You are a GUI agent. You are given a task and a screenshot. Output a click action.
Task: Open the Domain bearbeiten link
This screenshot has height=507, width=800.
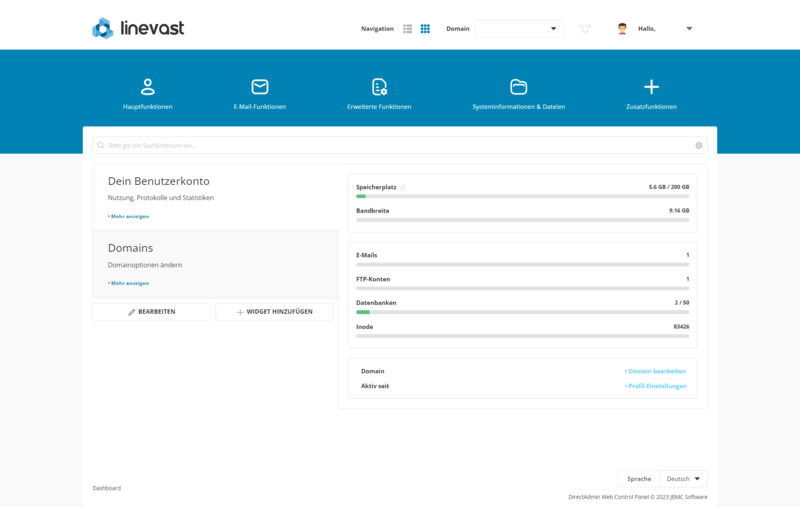(x=655, y=371)
